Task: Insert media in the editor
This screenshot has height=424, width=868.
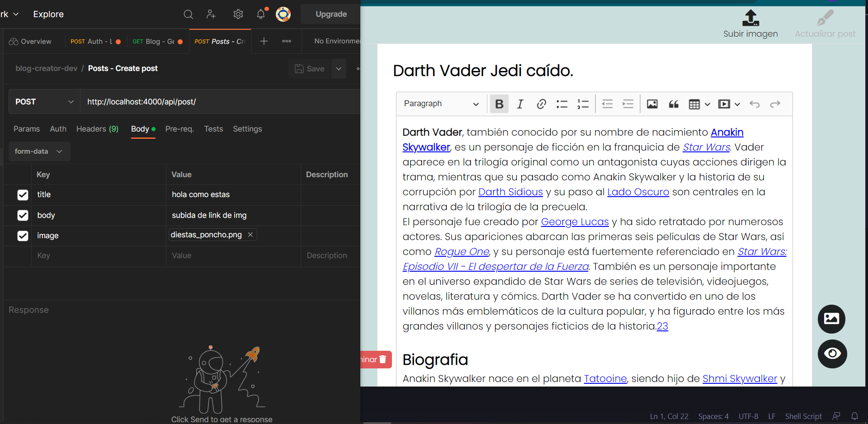Action: [x=724, y=104]
